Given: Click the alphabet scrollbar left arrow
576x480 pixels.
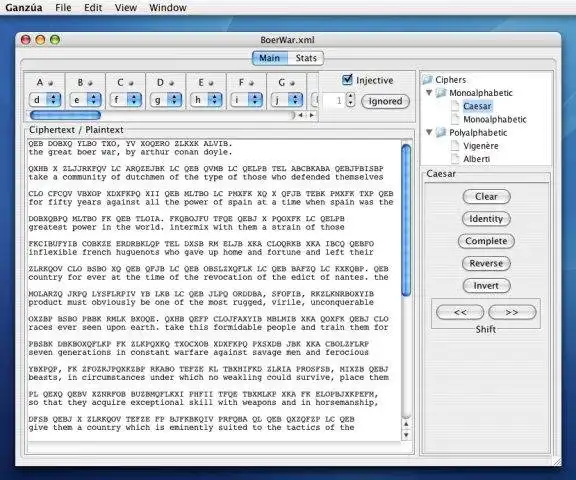Looking at the screenshot, I should coord(300,115).
